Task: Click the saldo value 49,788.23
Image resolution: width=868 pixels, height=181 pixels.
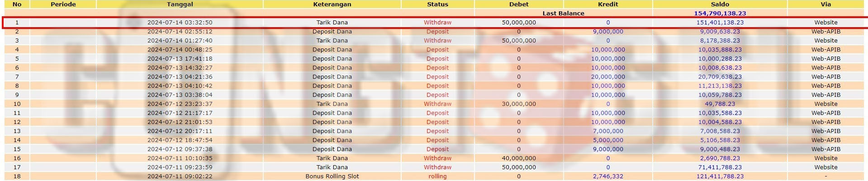Action: coord(720,104)
